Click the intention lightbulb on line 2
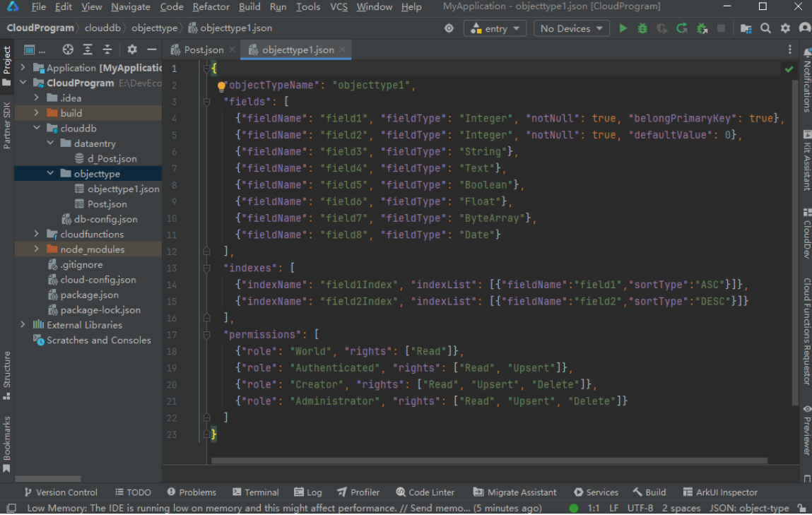The image size is (812, 515). [x=221, y=86]
